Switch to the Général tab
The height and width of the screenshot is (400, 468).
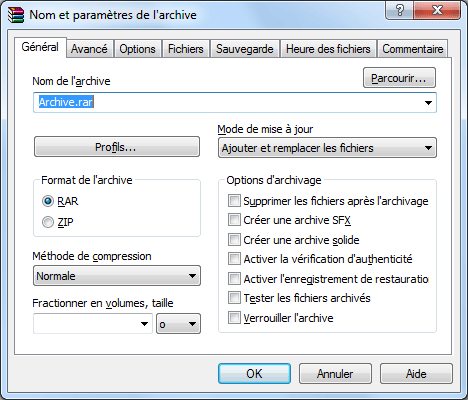(x=40, y=47)
